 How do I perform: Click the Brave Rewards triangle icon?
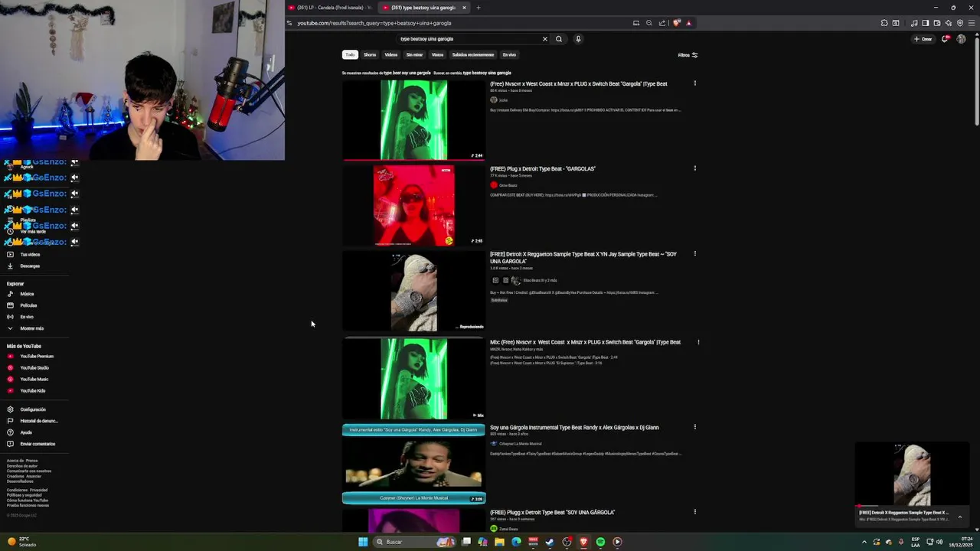688,23
